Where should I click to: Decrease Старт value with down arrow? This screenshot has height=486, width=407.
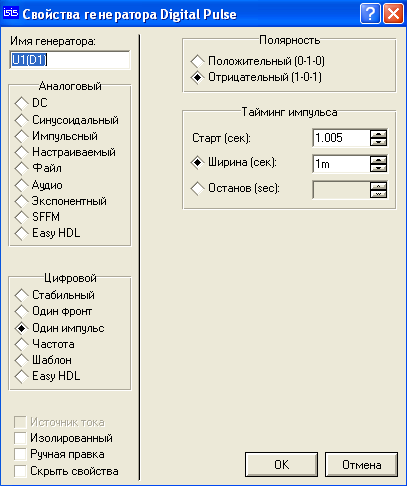(x=378, y=142)
